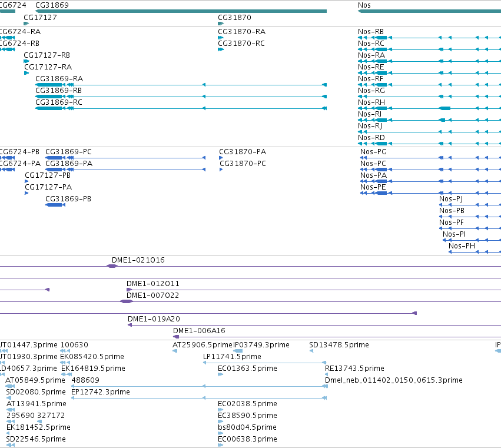Select EST label LP11741.5prime
The width and height of the screenshot is (501, 448).
point(233,357)
